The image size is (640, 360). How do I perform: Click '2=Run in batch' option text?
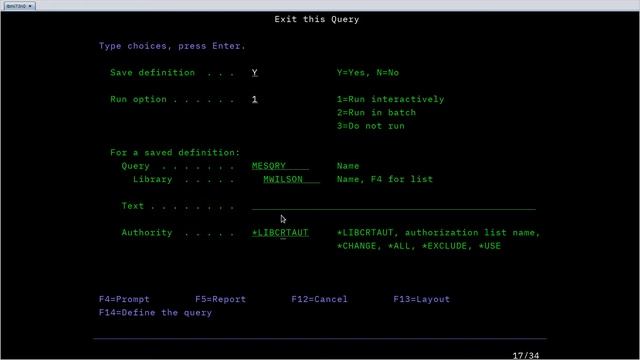[x=376, y=113]
